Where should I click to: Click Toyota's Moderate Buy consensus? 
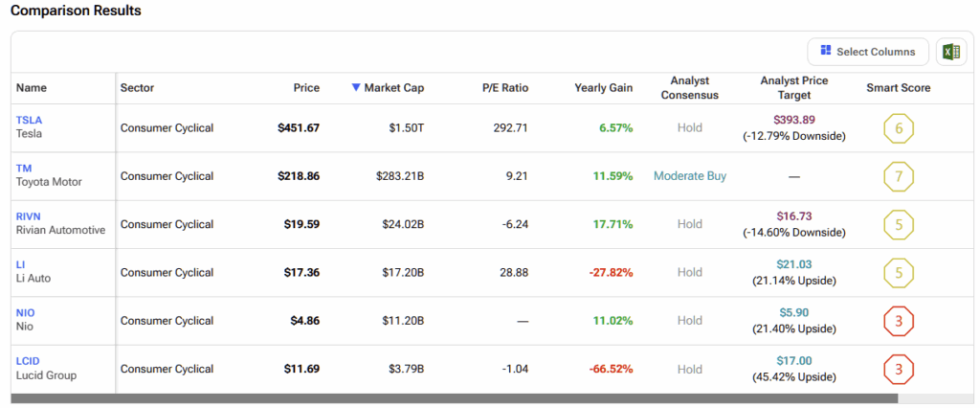pos(689,176)
